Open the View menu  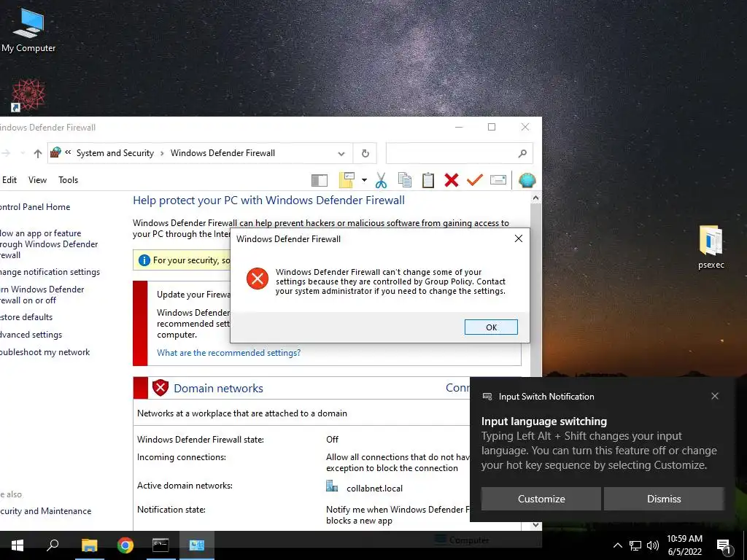click(x=37, y=180)
